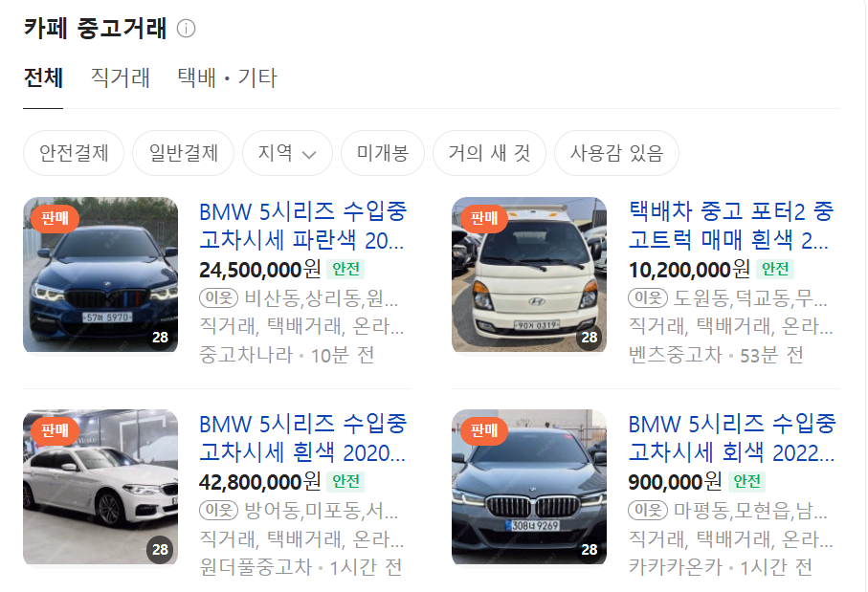Enable the 거의 새 것 filter
Screen dimensions: 868x592
tap(489, 153)
